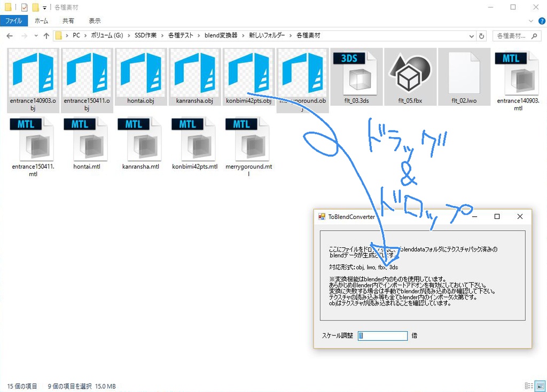Open the address bar history dropdown

[471, 35]
